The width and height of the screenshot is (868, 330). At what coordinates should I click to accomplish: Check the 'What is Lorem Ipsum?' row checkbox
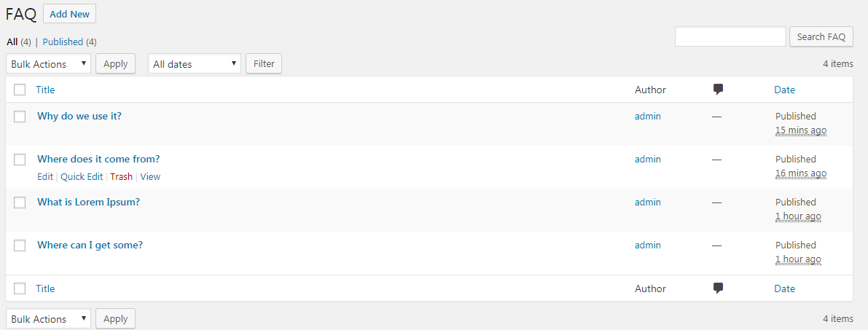20,203
